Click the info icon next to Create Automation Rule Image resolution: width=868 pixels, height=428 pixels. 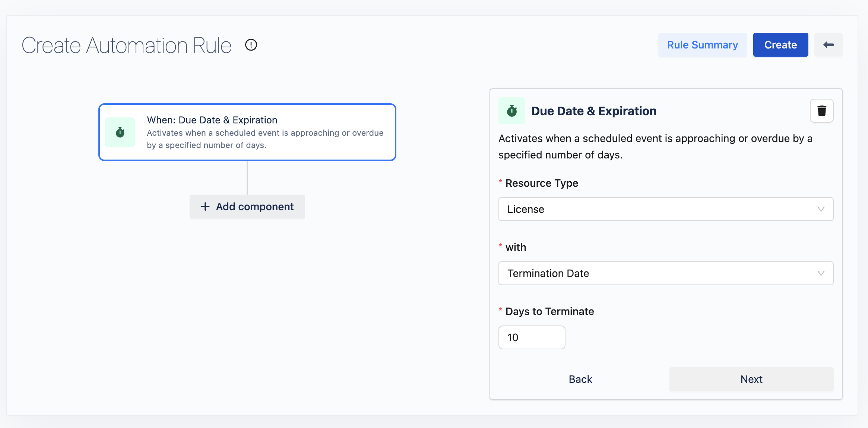click(251, 44)
